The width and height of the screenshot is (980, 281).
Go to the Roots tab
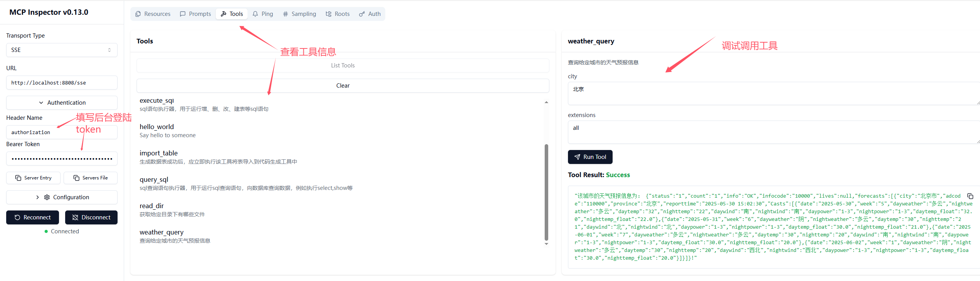click(338, 14)
